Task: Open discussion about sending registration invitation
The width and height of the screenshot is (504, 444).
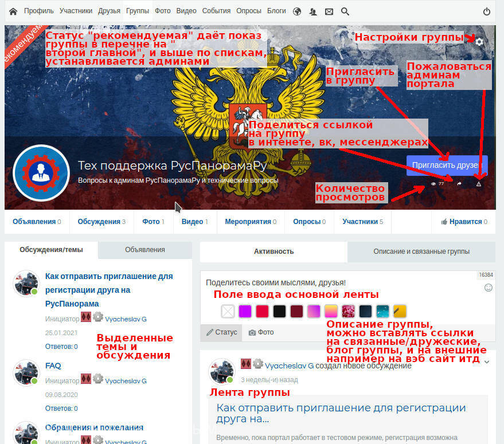Action: [x=109, y=290]
